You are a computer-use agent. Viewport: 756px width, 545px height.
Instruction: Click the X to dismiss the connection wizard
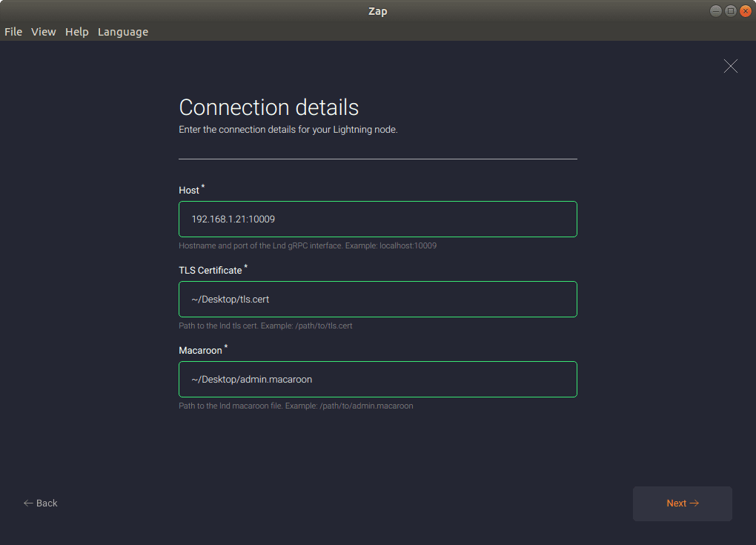click(x=730, y=66)
